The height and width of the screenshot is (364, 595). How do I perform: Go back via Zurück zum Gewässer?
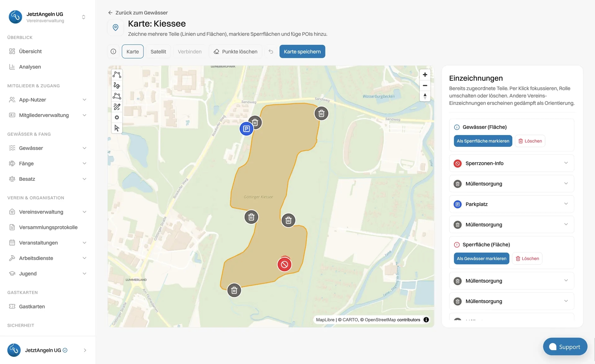point(138,13)
